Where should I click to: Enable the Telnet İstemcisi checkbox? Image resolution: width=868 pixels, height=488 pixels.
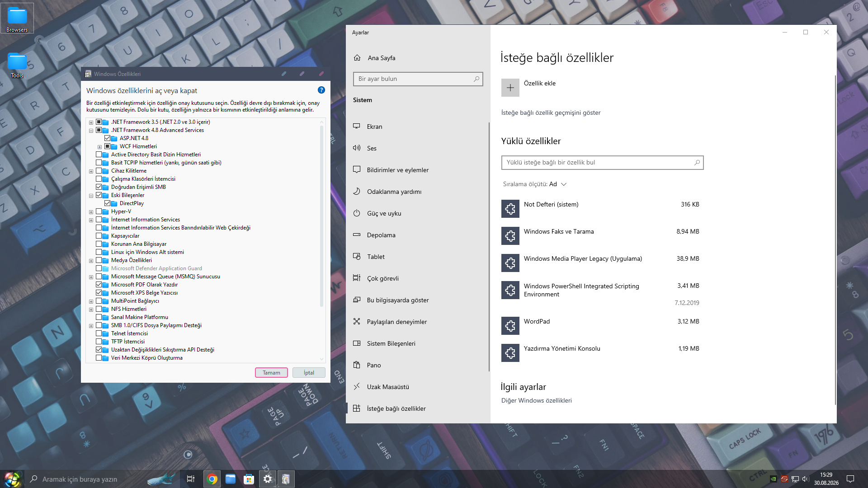point(99,333)
